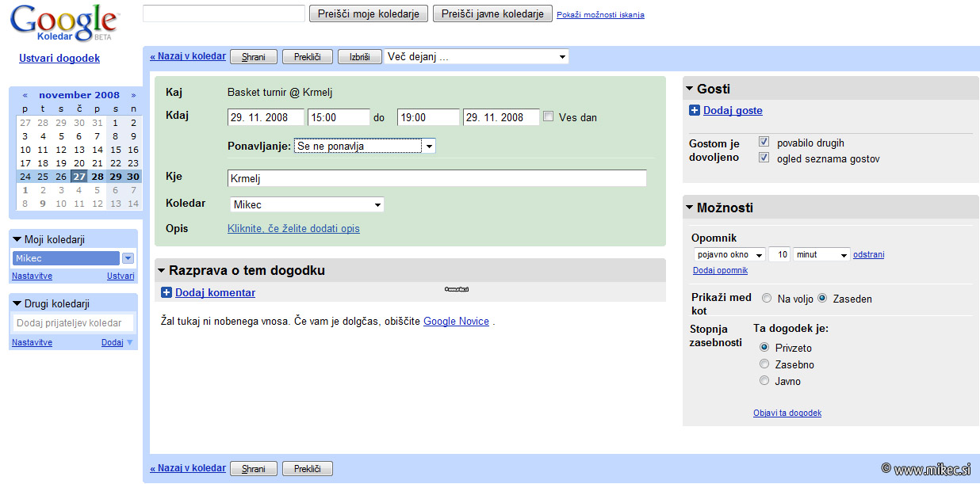Collapse the Gosti section
Image resolution: width=980 pixels, height=484 pixels.
click(689, 88)
